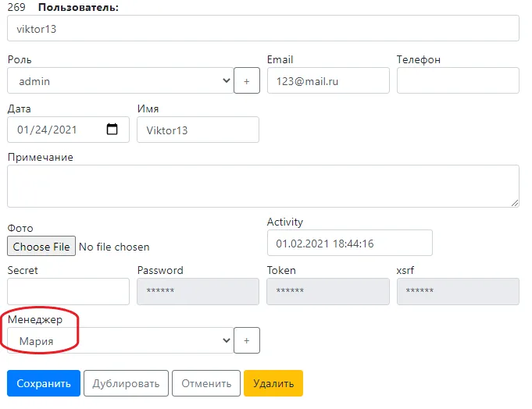This screenshot has width=532, height=409.
Task: Click the Сохранить button
Action: coord(44,383)
